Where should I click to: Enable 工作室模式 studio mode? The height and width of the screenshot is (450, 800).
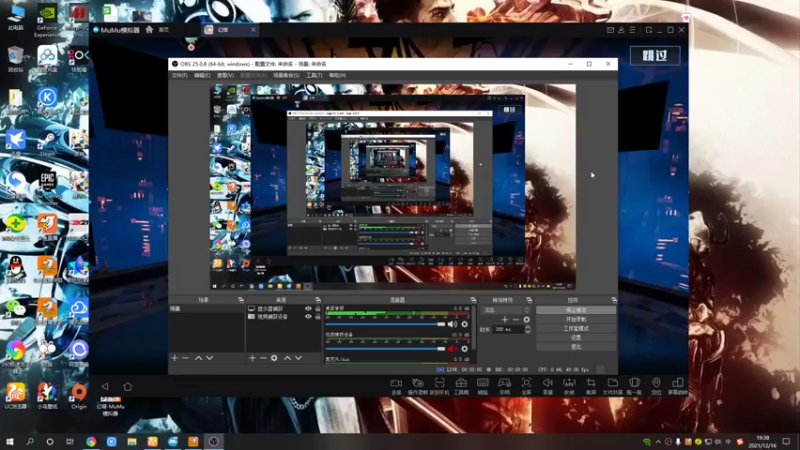click(x=576, y=329)
